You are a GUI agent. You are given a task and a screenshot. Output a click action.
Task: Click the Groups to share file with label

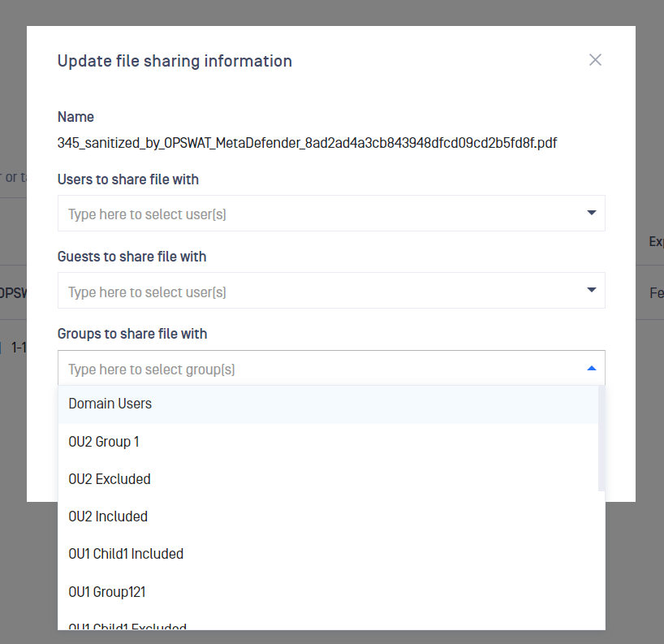coord(132,334)
